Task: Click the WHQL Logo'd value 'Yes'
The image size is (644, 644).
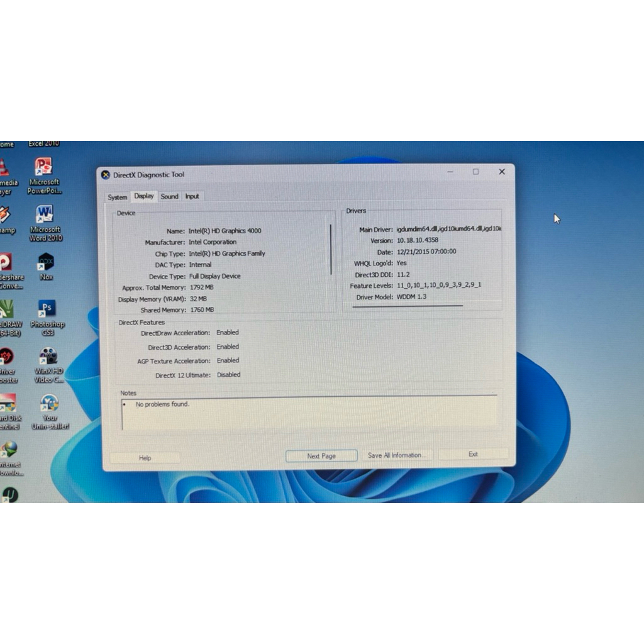Action: pyautogui.click(x=401, y=263)
